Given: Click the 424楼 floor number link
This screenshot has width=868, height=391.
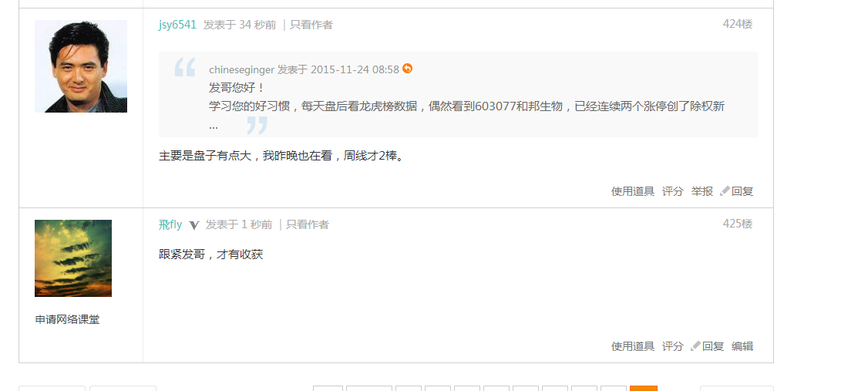Looking at the screenshot, I should (x=738, y=24).
